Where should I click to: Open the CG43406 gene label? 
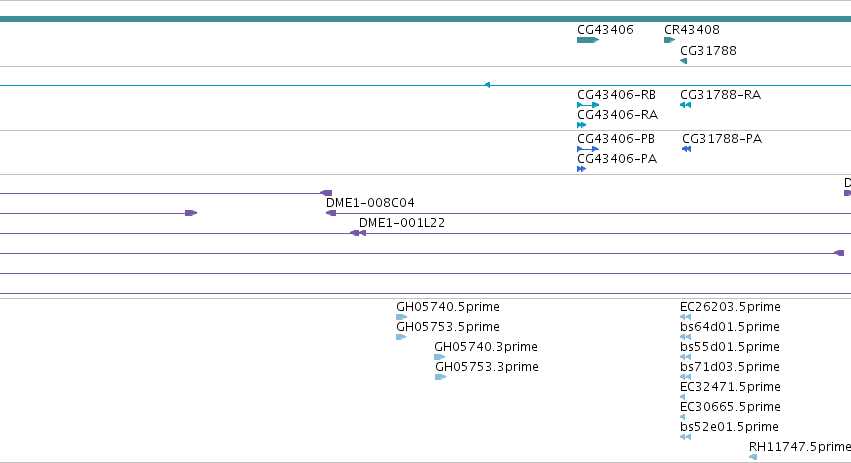605,30
